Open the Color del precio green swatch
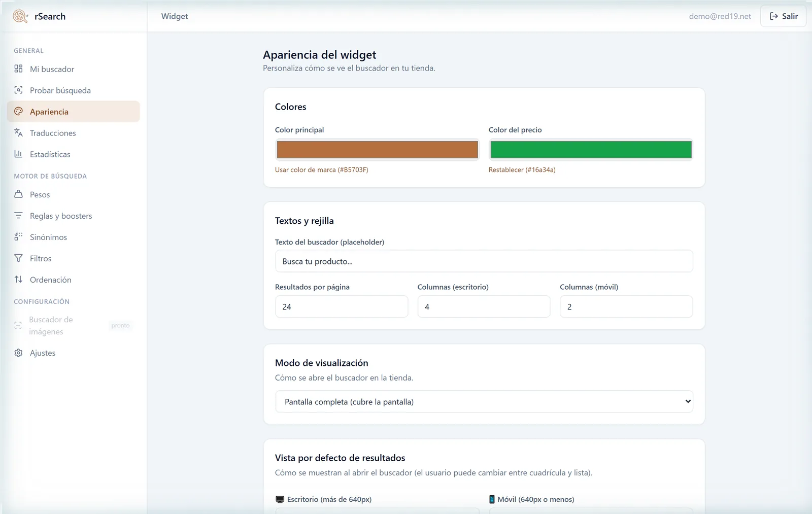The image size is (812, 514). pos(591,150)
